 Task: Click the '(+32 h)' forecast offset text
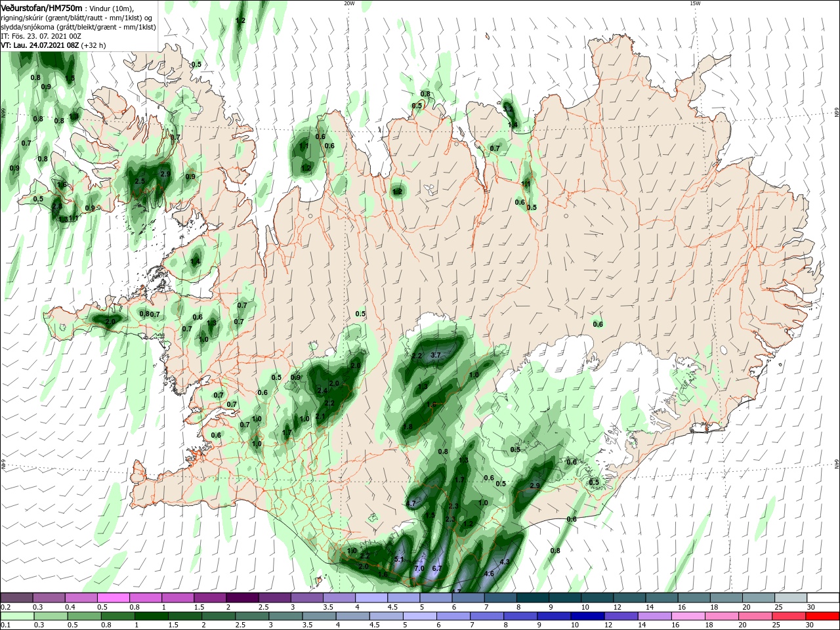tap(93, 45)
